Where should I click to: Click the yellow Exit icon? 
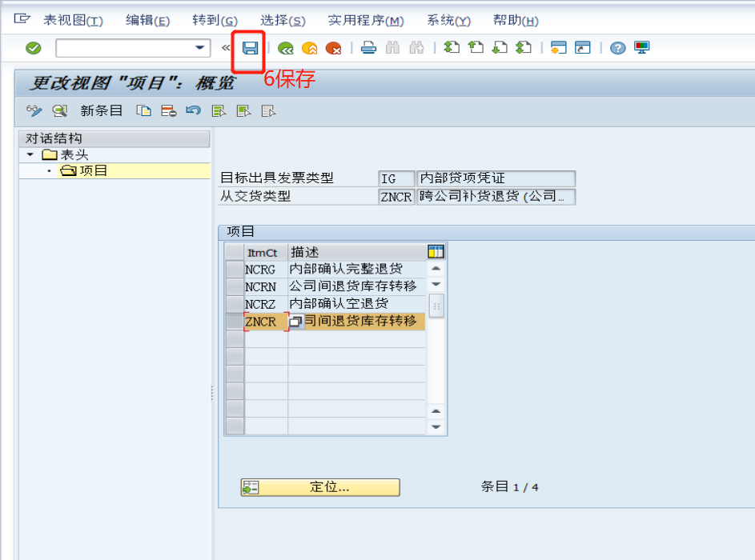[310, 48]
